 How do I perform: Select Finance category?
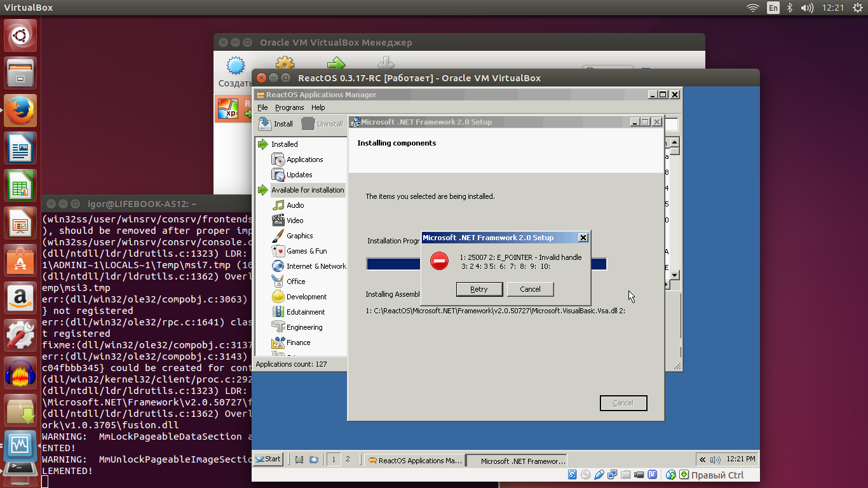point(298,342)
